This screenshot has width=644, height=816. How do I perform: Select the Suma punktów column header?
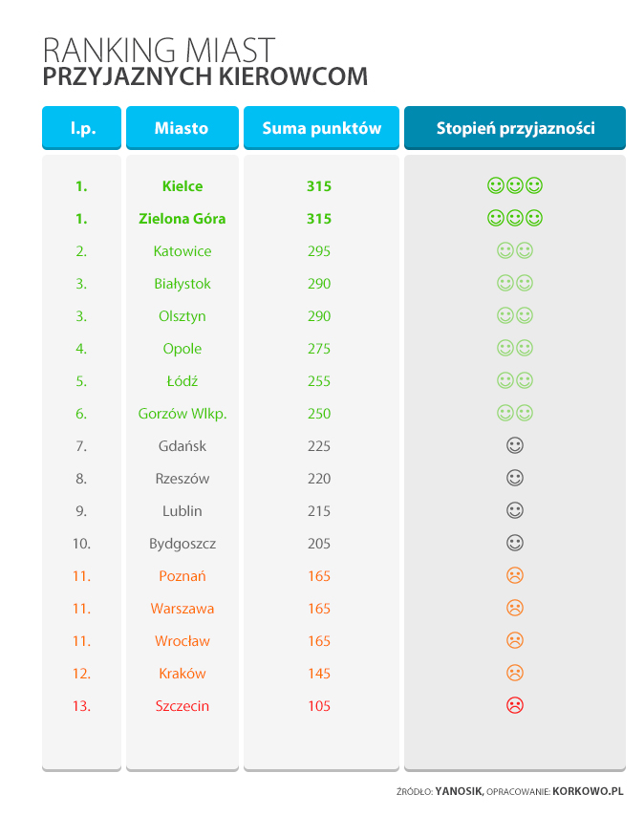point(319,128)
